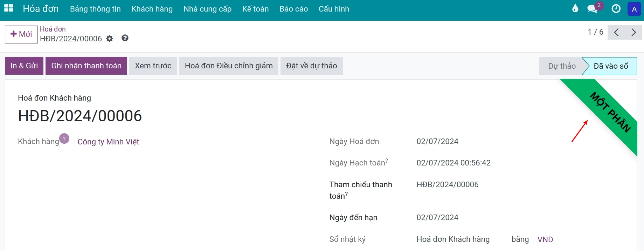Click accounting date 02/07/2024 00:56:42
This screenshot has height=251, width=644.
[x=453, y=163]
